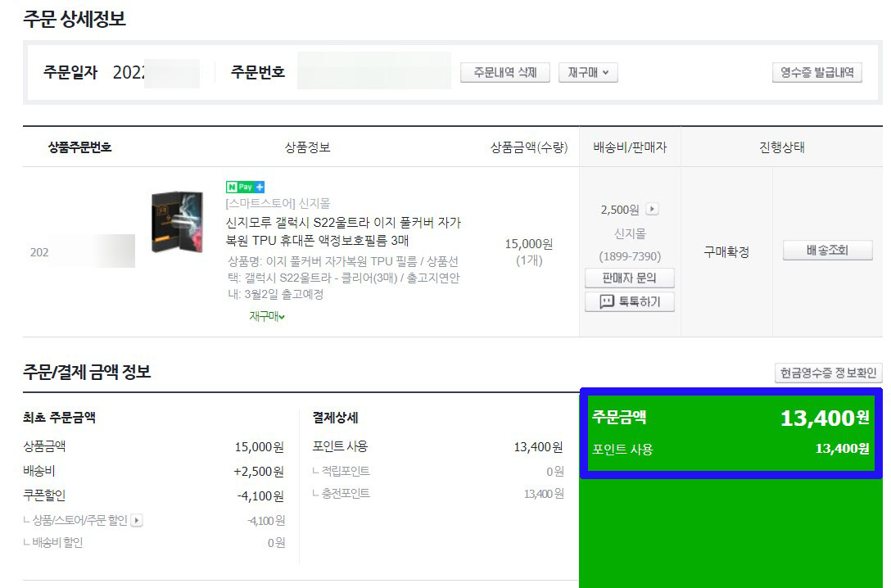Select the 배송비 할인 0원 value
891x588 pixels.
[276, 543]
